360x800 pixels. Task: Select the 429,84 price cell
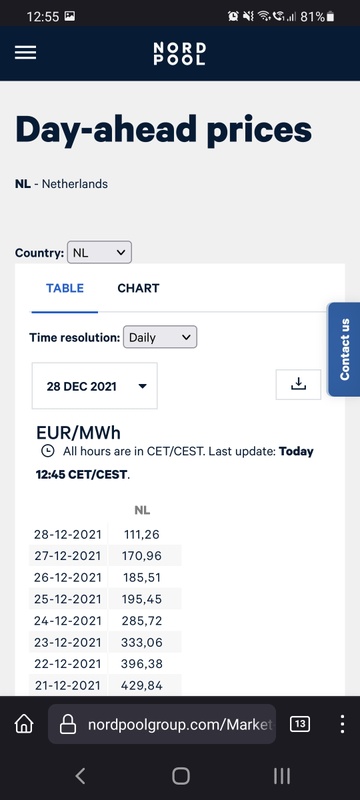(x=142, y=685)
